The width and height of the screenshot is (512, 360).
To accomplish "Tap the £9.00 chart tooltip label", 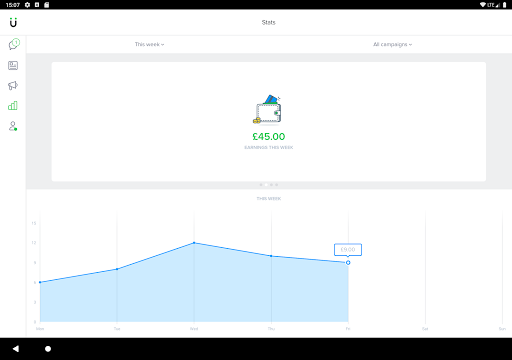I will tap(348, 249).
